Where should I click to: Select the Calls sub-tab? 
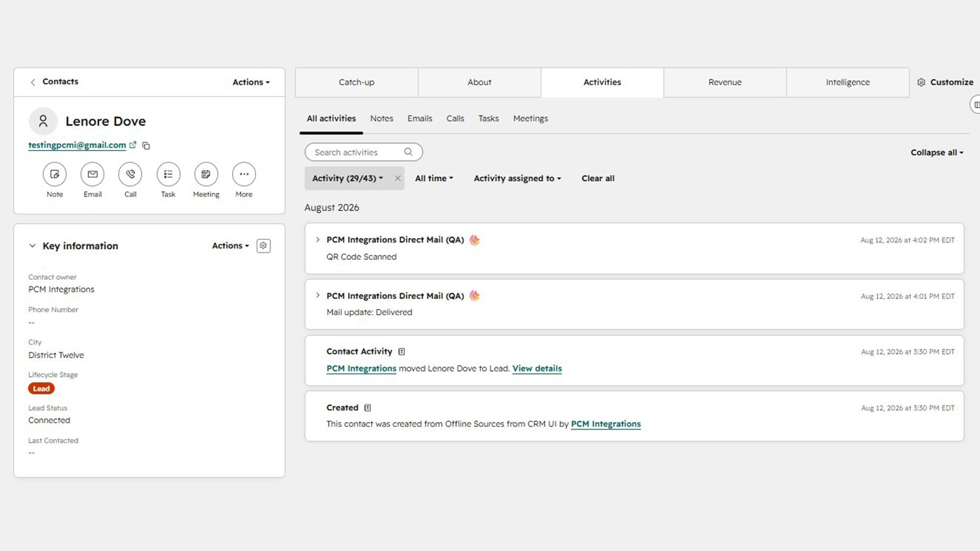click(x=455, y=119)
